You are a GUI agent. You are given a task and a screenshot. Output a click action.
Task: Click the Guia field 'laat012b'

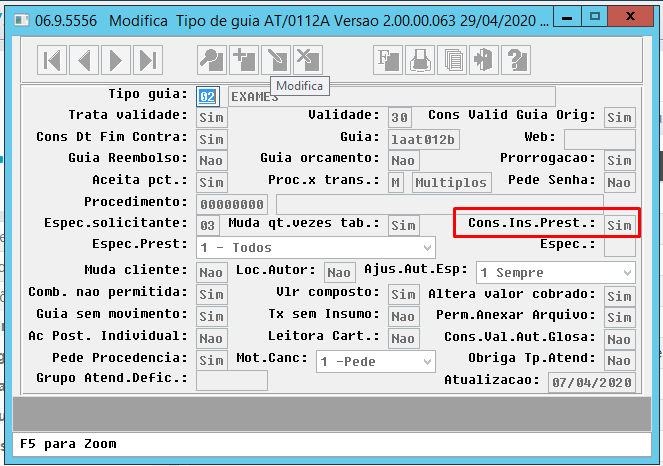(x=424, y=140)
